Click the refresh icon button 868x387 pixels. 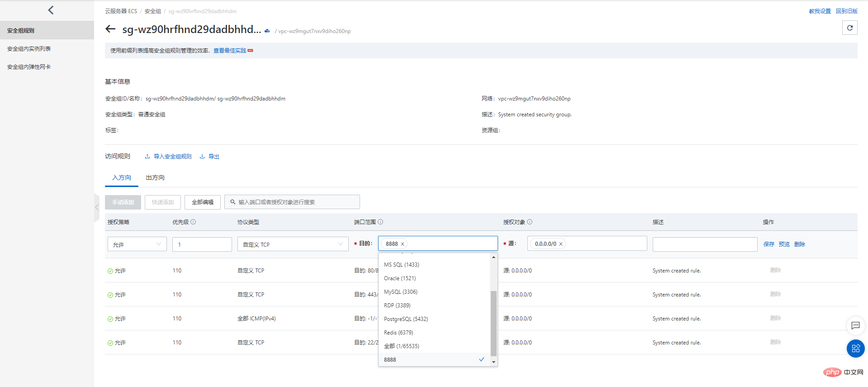point(849,28)
